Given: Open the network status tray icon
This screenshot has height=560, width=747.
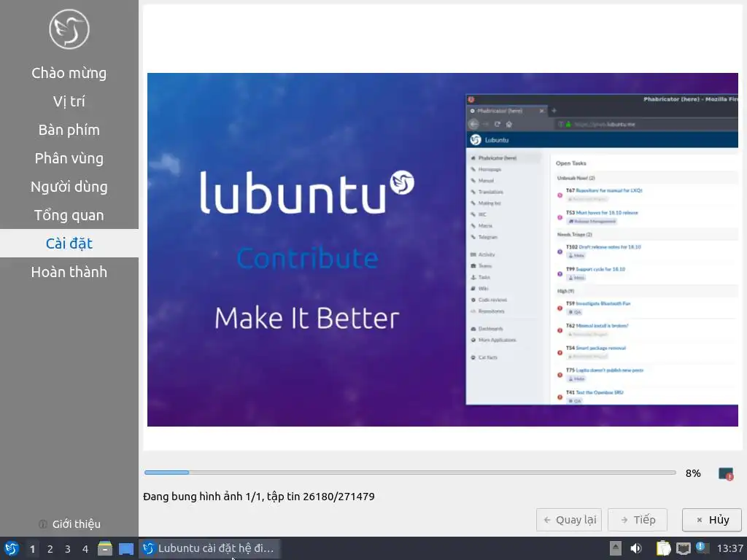Looking at the screenshot, I should tap(683, 548).
